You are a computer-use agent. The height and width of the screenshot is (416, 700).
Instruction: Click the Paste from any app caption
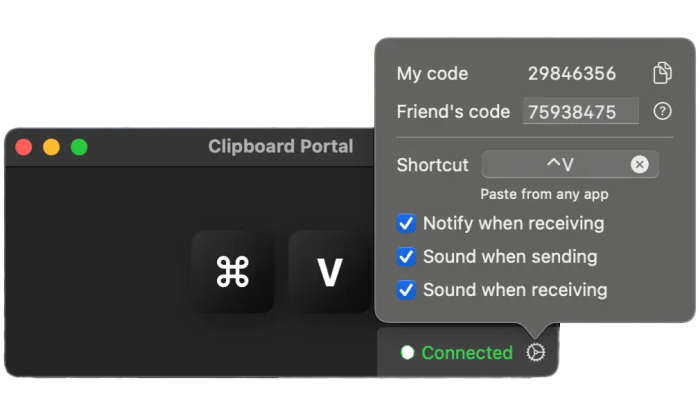click(x=544, y=194)
